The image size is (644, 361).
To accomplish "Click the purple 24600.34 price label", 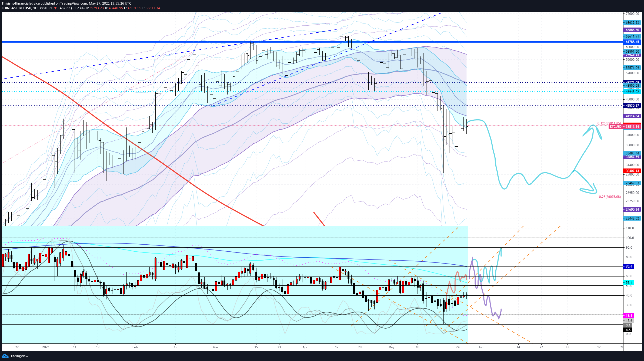I will tap(632, 210).
